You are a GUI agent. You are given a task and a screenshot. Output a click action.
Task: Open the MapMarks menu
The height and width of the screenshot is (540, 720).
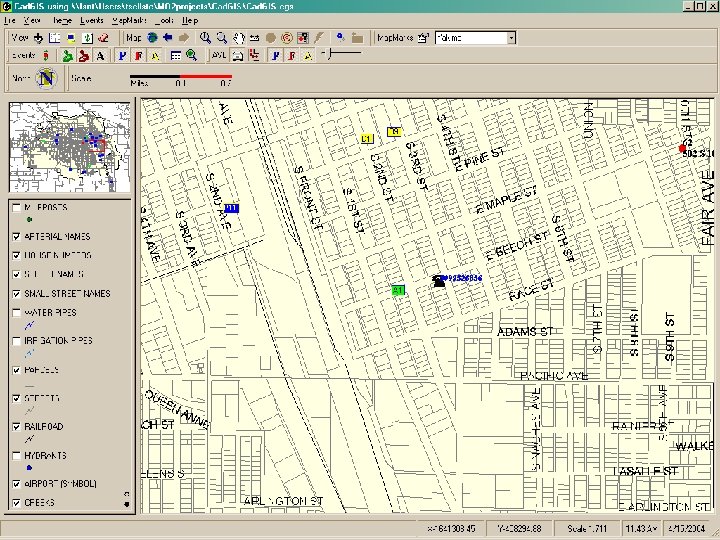(x=129, y=20)
